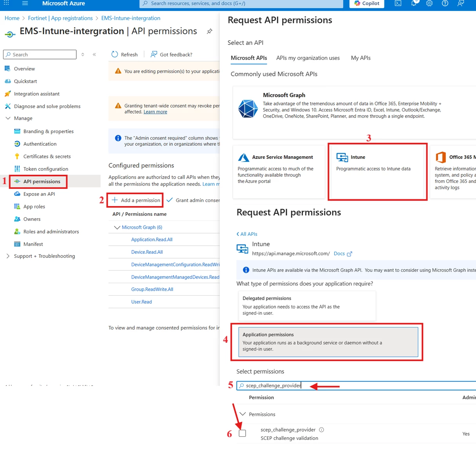Click the Quickstart cloud icon
This screenshot has height=454, width=476.
(7, 81)
